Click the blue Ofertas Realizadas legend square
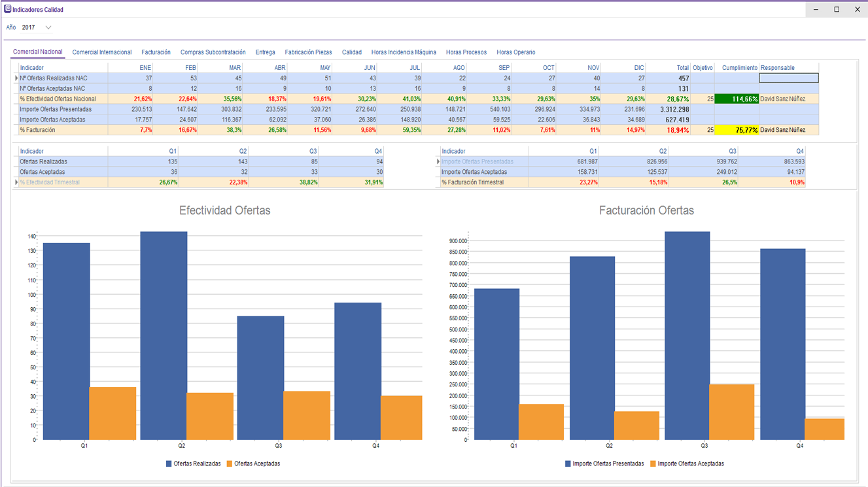868x487 pixels. pyautogui.click(x=169, y=463)
